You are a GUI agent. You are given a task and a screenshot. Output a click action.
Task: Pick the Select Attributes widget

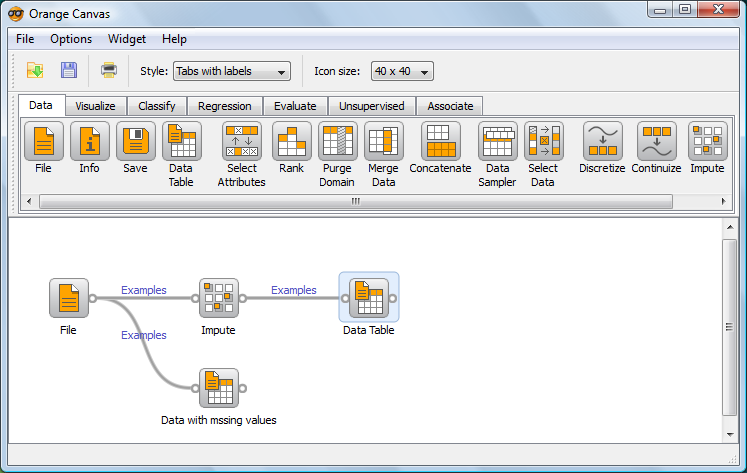point(242,141)
